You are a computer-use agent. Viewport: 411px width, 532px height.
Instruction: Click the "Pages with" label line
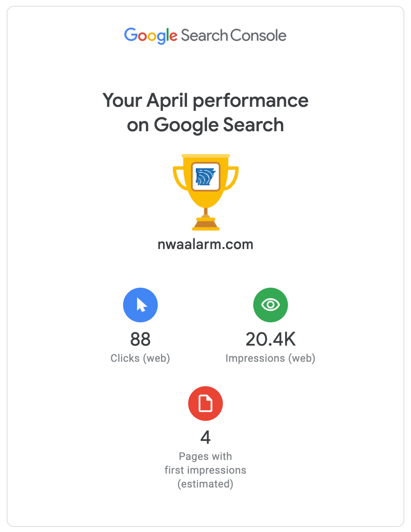pos(205,456)
